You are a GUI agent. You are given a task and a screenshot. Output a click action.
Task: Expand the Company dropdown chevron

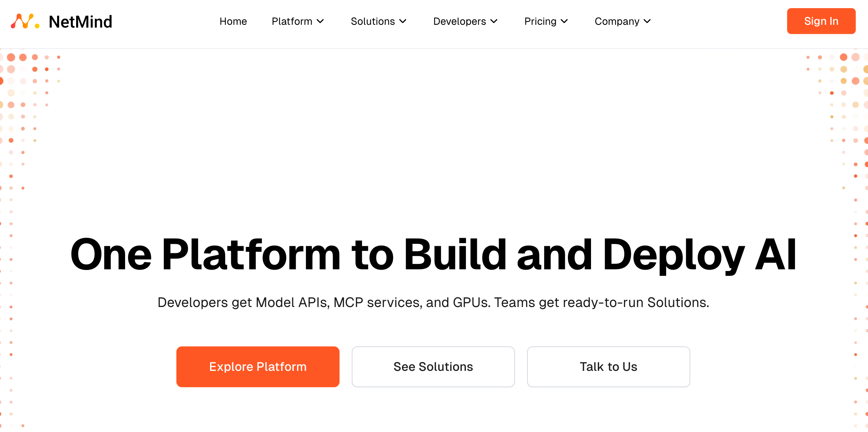coord(647,21)
